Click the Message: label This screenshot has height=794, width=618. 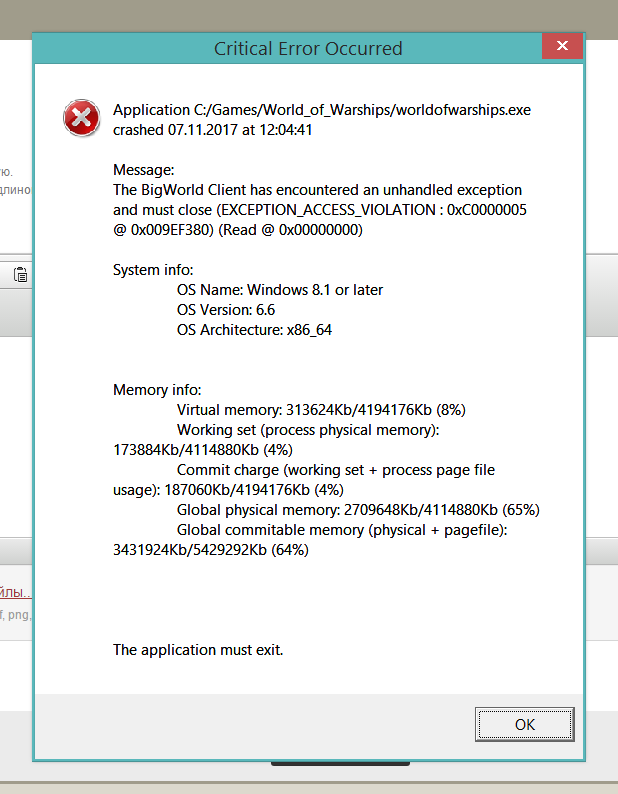(143, 170)
